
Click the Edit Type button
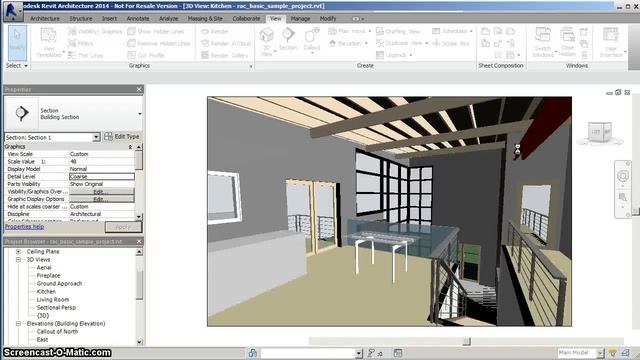click(122, 137)
